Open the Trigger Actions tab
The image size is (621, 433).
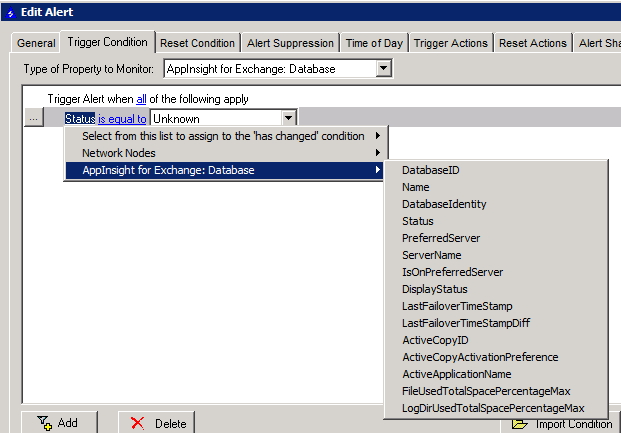click(451, 43)
